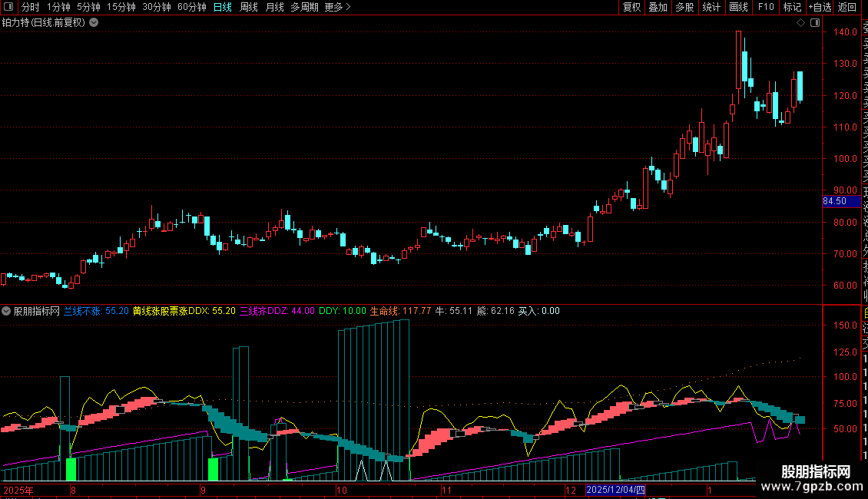Open the 多股 multi-stock view
The width and height of the screenshot is (868, 499).
pyautogui.click(x=684, y=7)
